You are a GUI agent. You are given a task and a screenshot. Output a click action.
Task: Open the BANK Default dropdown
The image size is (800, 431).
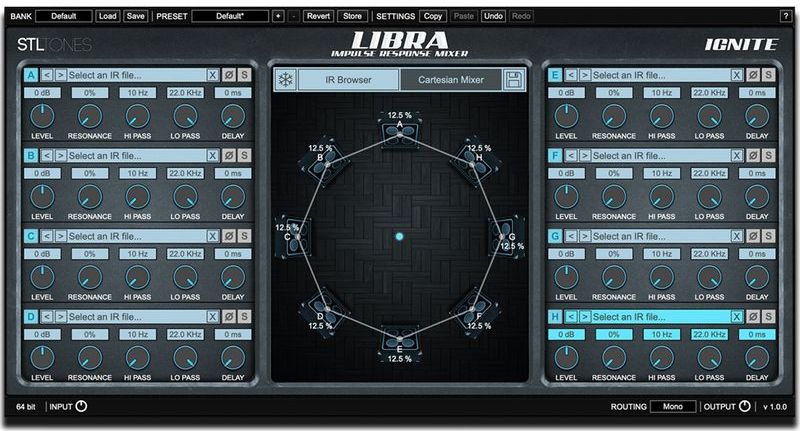(x=64, y=16)
